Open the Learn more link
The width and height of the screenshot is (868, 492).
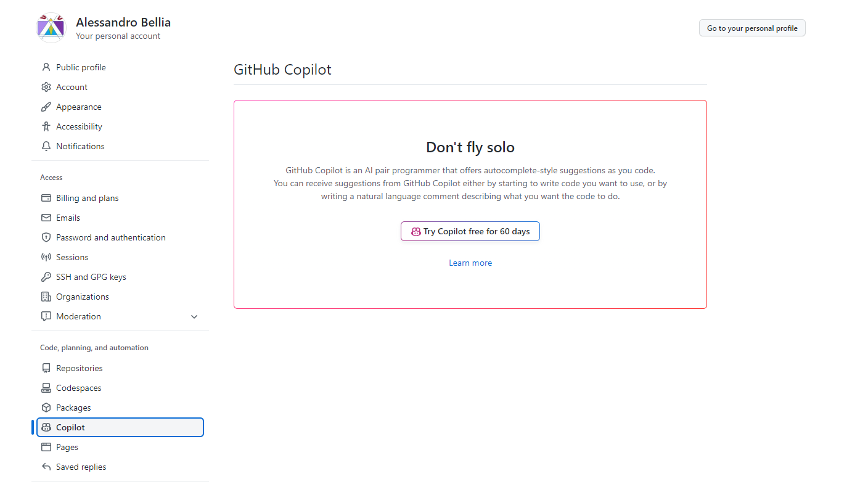(470, 262)
